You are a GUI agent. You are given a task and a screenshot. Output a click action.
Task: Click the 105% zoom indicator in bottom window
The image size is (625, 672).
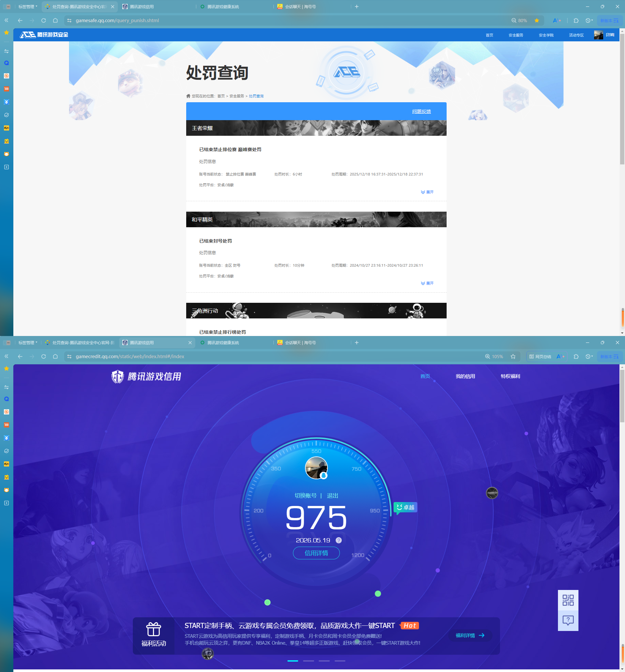tap(494, 356)
